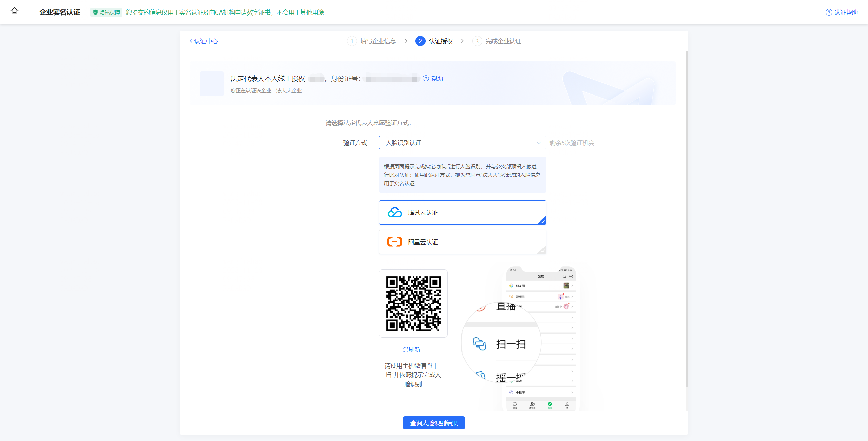Click 查询人脸识别结果 button
This screenshot has height=441, width=868.
point(434,423)
